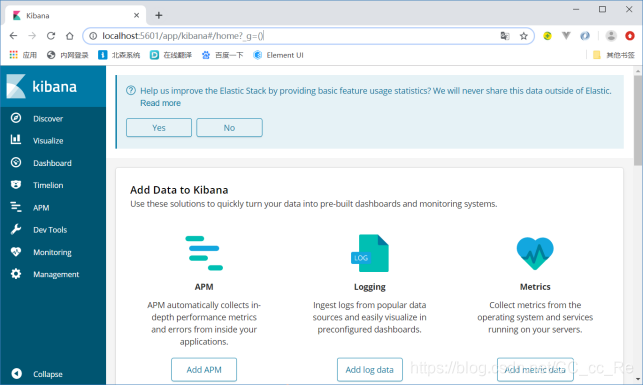Open the browser profile avatar

tap(611, 36)
